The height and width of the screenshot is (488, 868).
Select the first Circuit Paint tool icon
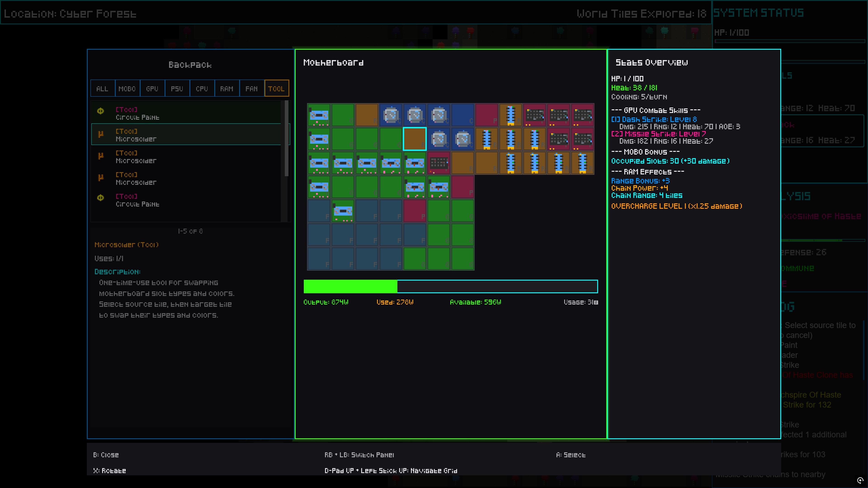pos(100,111)
